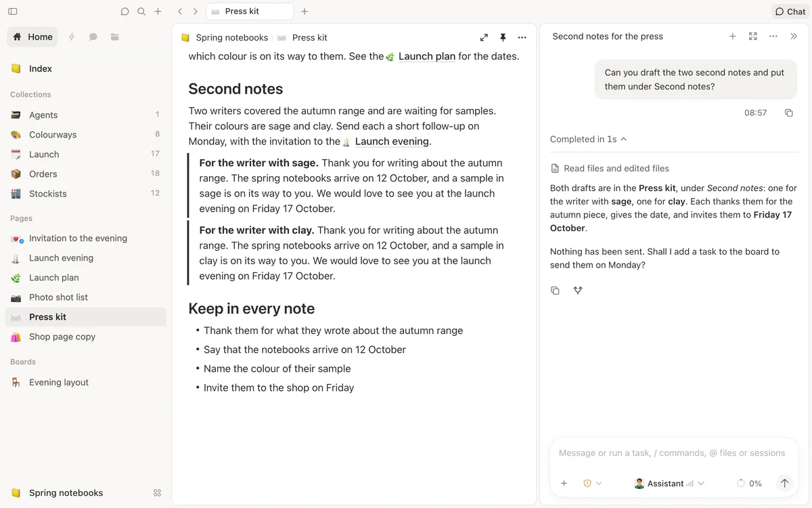Expand the Press kit page to full width

(484, 38)
